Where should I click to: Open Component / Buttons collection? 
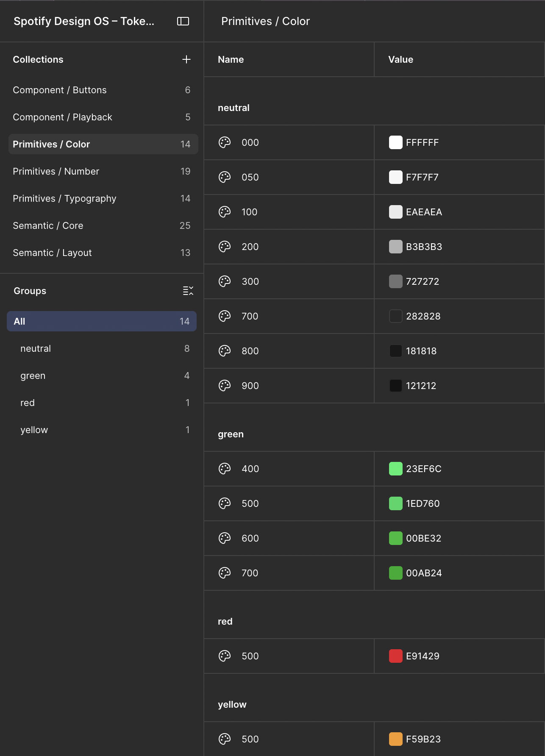[103, 90]
